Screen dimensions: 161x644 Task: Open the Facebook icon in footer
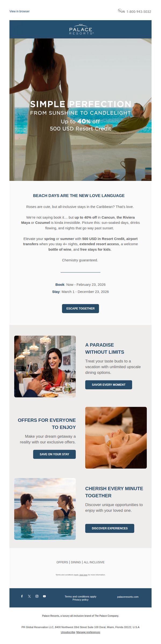click(x=22, y=596)
